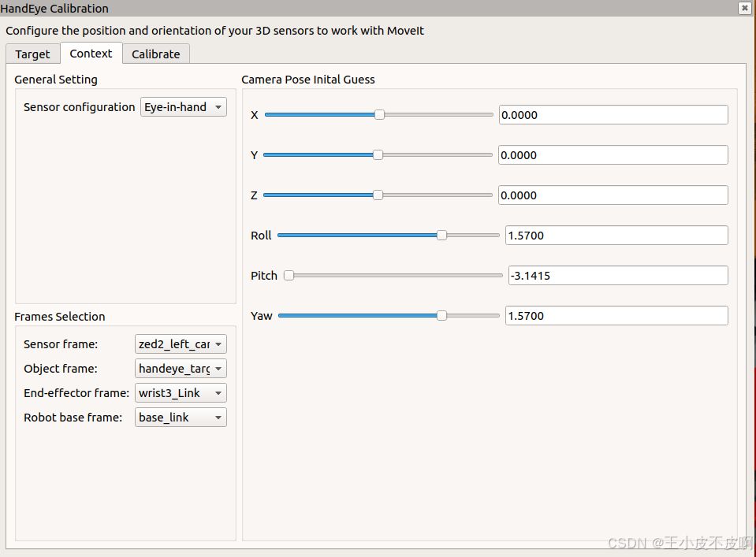Click the Pitch slider handle
Image resolution: width=756 pixels, height=557 pixels.
(x=289, y=275)
